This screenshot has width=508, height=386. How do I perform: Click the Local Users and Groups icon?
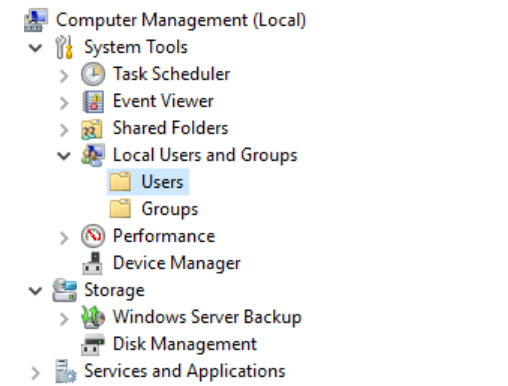(x=93, y=155)
